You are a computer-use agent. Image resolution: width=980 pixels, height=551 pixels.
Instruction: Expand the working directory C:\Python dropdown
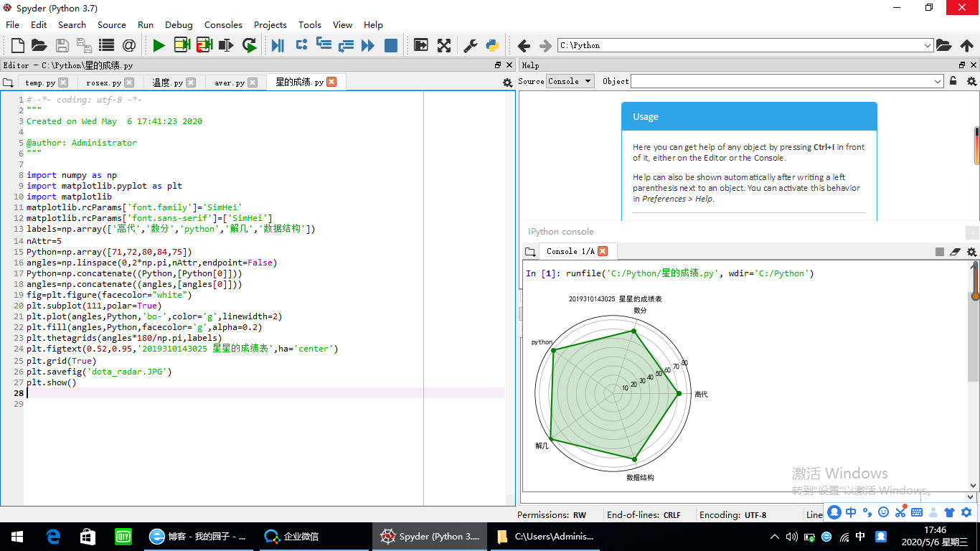coord(928,45)
